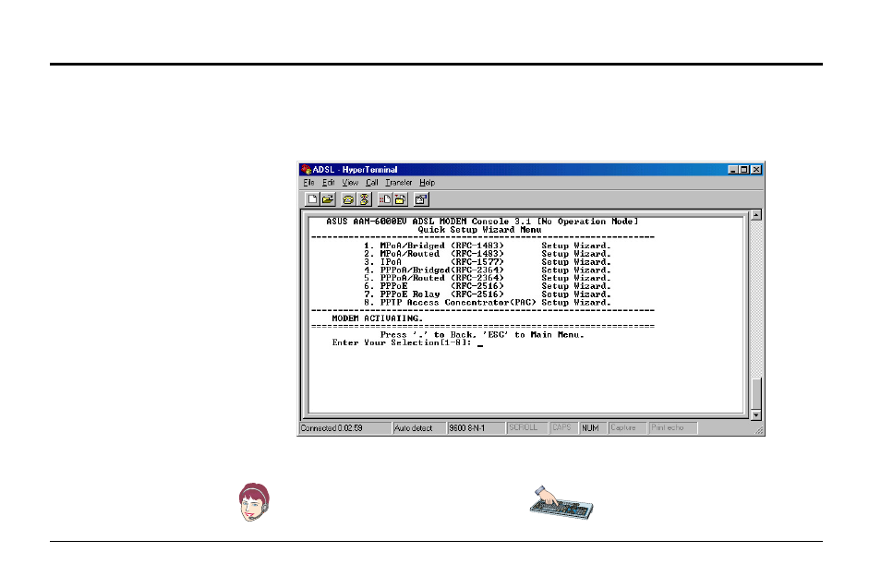Click the vertical scrollbar thumb
This screenshot has height=588, width=881.
coord(756,393)
